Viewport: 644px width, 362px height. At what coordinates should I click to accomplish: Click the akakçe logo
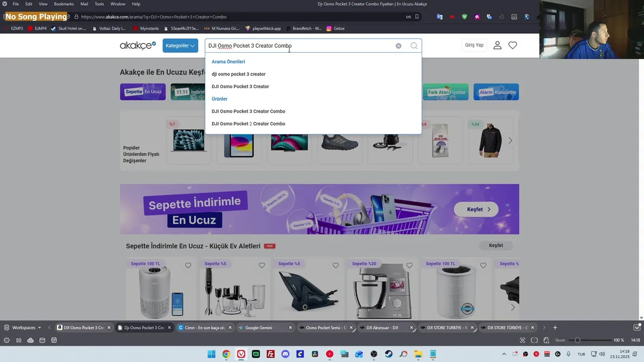[x=138, y=45]
